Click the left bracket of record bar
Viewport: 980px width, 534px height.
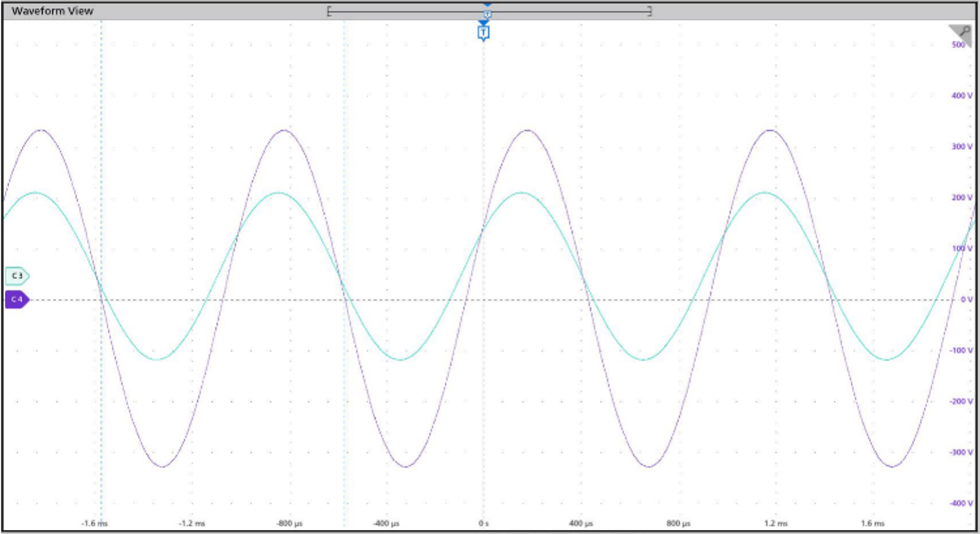tap(329, 11)
